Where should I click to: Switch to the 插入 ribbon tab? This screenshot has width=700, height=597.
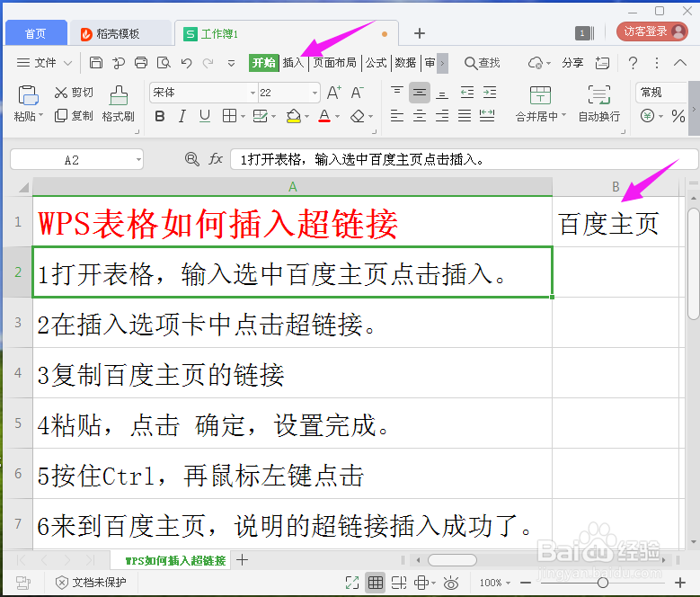click(x=293, y=63)
